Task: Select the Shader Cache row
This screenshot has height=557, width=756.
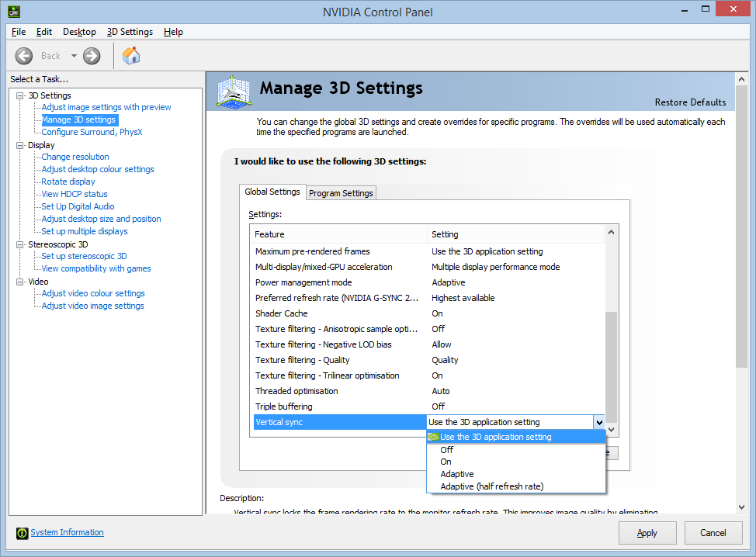Action: coord(428,313)
